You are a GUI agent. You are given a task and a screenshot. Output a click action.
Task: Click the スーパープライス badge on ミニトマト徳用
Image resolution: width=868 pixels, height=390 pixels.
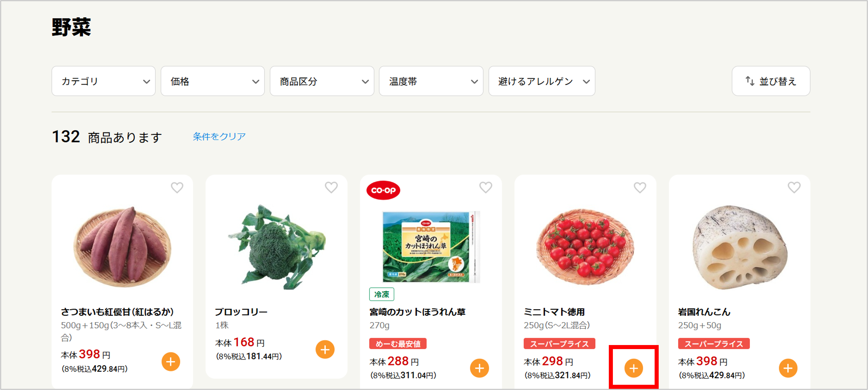coord(559,344)
